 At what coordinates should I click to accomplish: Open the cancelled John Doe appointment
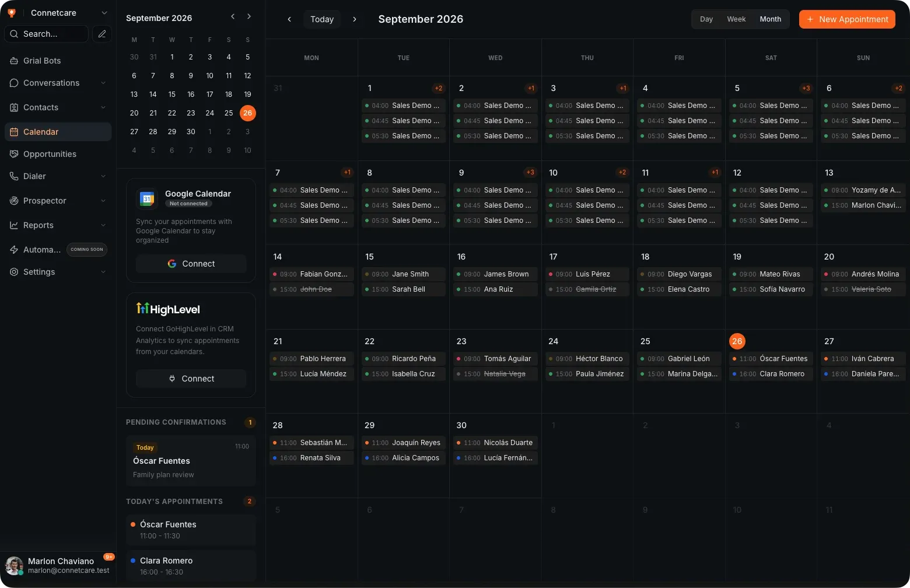(x=311, y=289)
